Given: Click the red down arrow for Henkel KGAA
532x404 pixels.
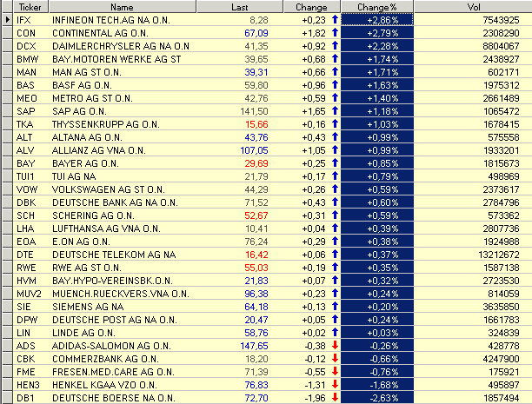Looking at the screenshot, I should pyautogui.click(x=334, y=383).
